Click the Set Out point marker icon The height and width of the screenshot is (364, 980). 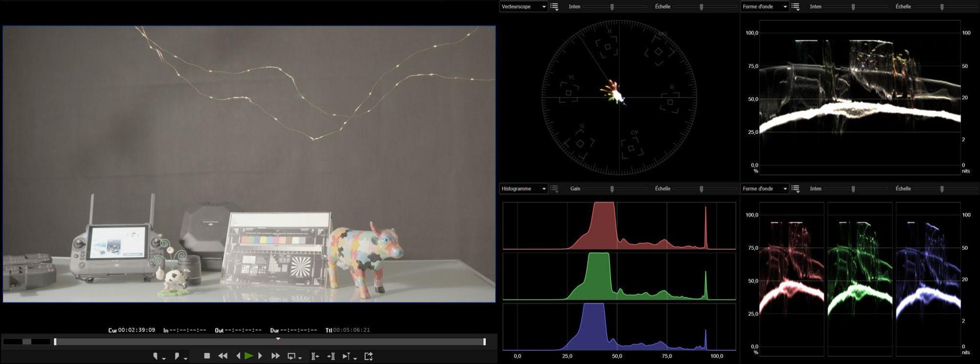click(177, 356)
